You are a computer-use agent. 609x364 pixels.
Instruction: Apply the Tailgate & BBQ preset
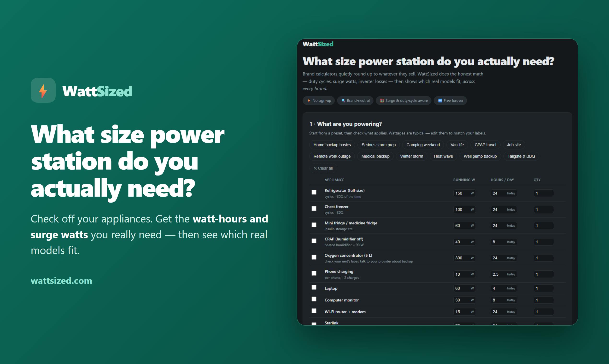click(x=521, y=156)
